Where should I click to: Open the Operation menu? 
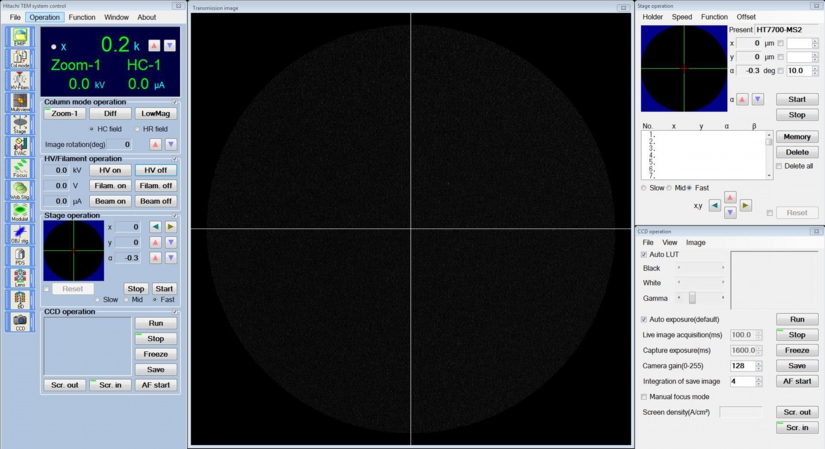click(44, 17)
